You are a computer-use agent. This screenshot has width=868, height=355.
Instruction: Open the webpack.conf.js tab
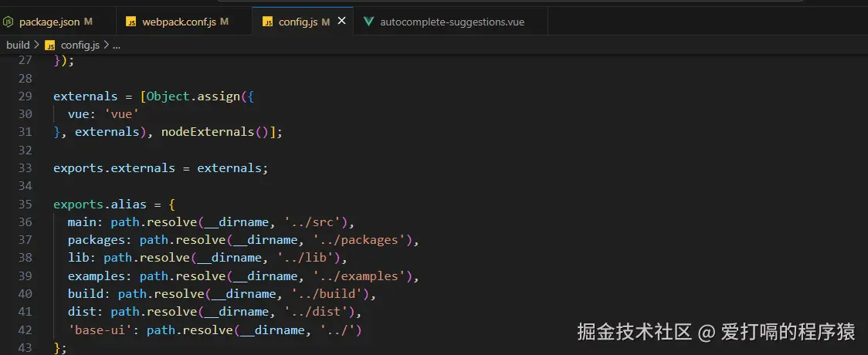pos(178,22)
